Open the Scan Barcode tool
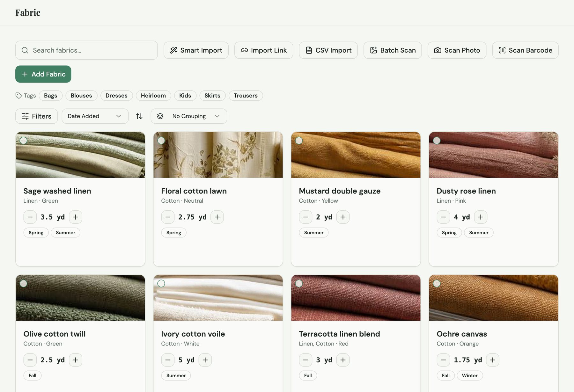Image resolution: width=574 pixels, height=392 pixels. coord(525,50)
